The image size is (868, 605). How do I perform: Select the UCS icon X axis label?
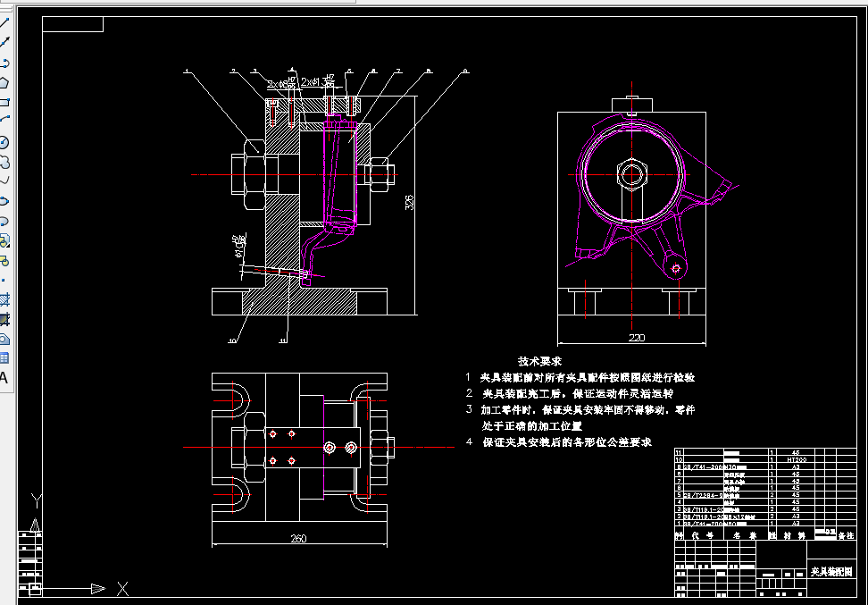[x=123, y=589]
